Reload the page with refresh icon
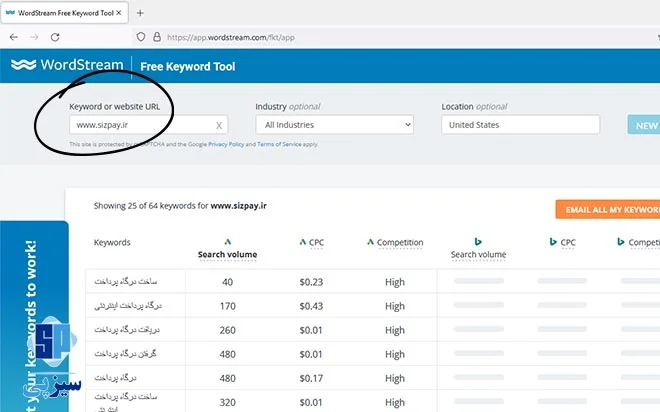 55,37
